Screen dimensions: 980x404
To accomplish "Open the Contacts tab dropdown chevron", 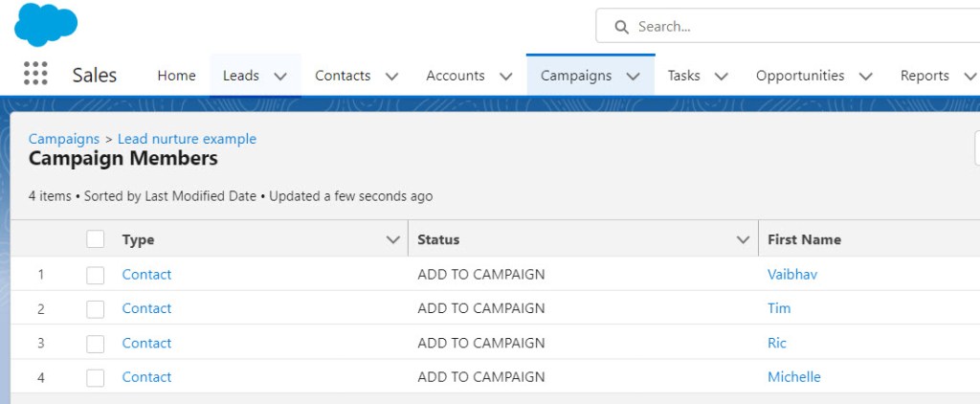I will click(391, 77).
